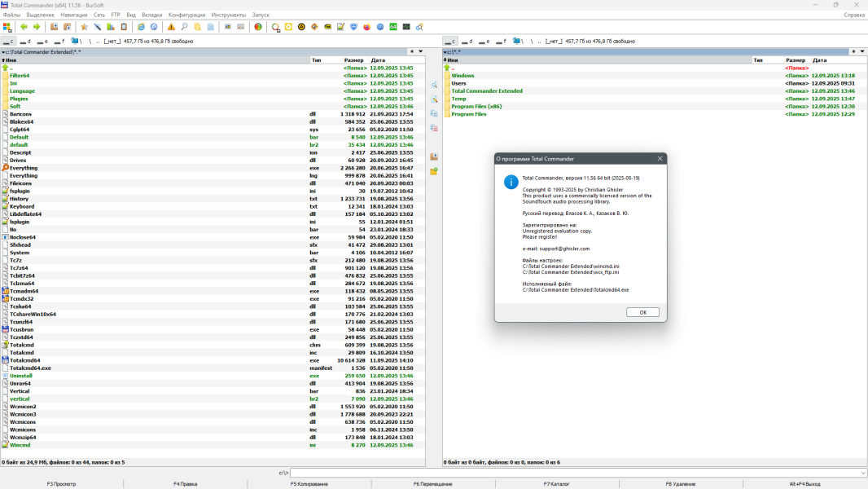Screen dimensions: 868x489
Task: Click the green forward arrow in toolbar
Action: 35,27
